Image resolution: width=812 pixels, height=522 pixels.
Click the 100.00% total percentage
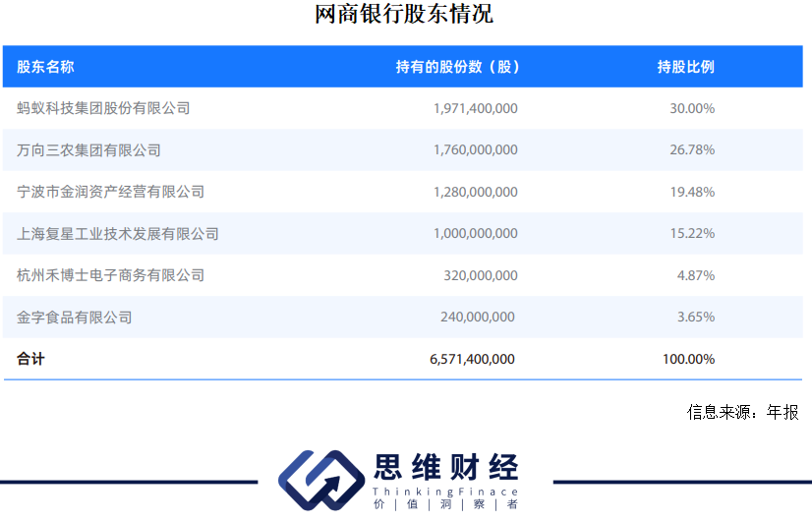688,360
